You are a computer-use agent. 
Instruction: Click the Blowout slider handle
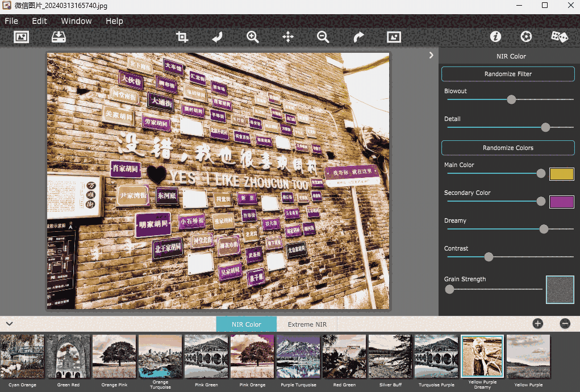pos(511,99)
